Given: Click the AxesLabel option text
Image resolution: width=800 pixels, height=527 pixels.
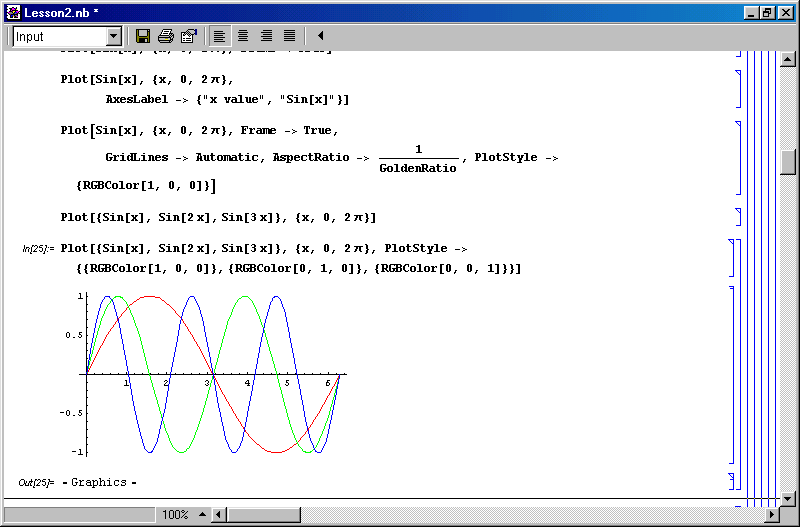Looking at the screenshot, I should (137, 99).
